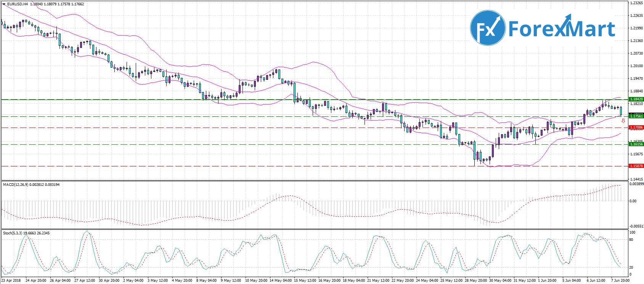Select the 1.17006 red price label
The height and width of the screenshot is (284, 644).
tap(636, 127)
